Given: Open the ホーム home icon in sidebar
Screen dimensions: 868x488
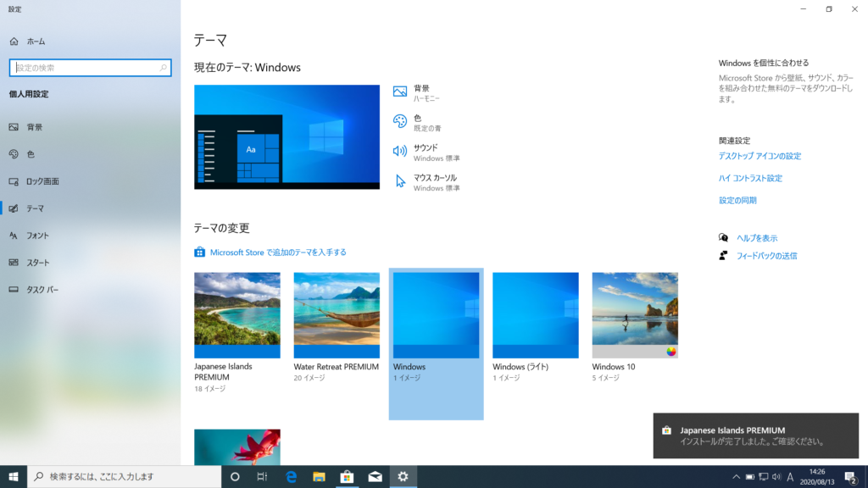Looking at the screenshot, I should (x=14, y=42).
